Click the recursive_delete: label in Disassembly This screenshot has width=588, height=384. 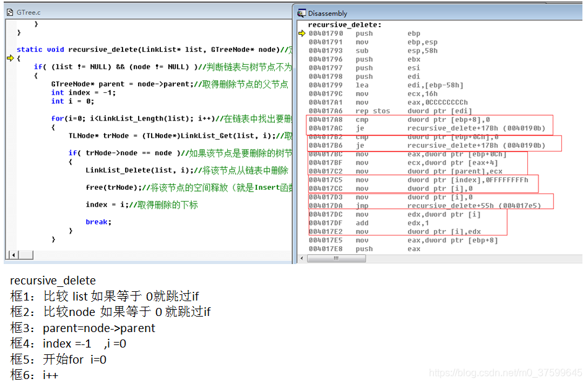pyautogui.click(x=344, y=25)
